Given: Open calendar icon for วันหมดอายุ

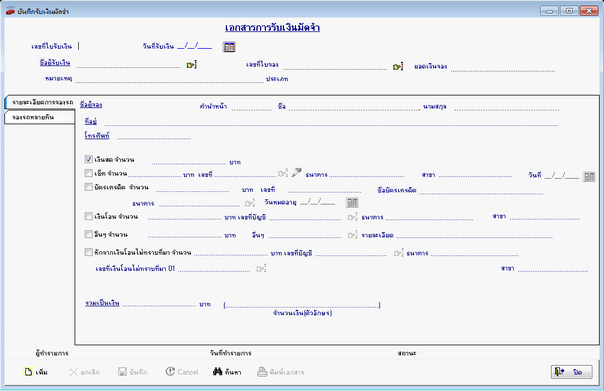Looking at the screenshot, I should pyautogui.click(x=352, y=202).
